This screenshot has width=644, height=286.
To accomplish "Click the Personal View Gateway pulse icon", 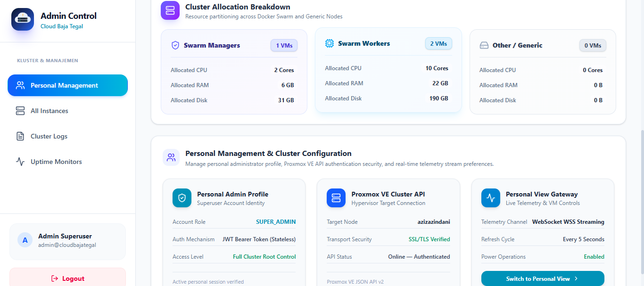I will tap(491, 198).
